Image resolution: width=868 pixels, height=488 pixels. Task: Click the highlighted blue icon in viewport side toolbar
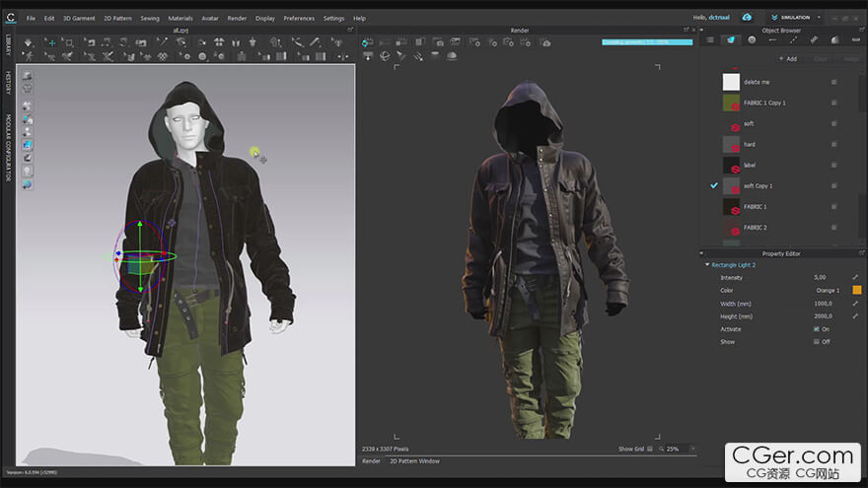click(28, 144)
